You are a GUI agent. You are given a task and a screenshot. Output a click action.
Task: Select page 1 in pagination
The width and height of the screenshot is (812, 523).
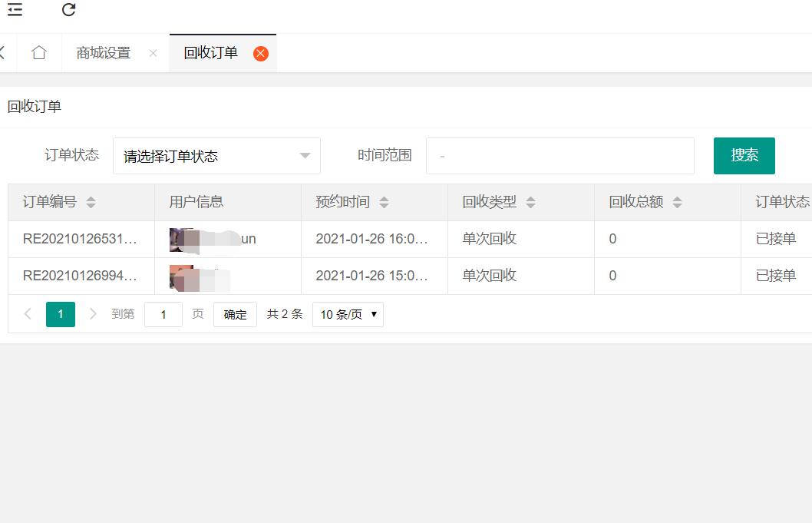(x=61, y=314)
